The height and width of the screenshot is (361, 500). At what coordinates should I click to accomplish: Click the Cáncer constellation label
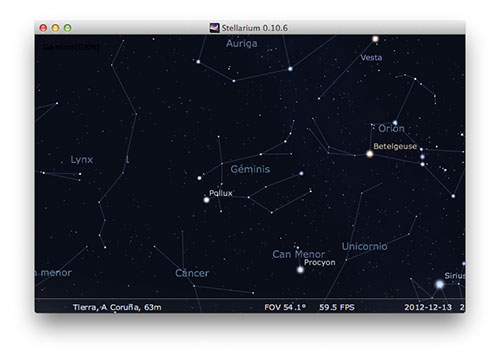pyautogui.click(x=192, y=273)
